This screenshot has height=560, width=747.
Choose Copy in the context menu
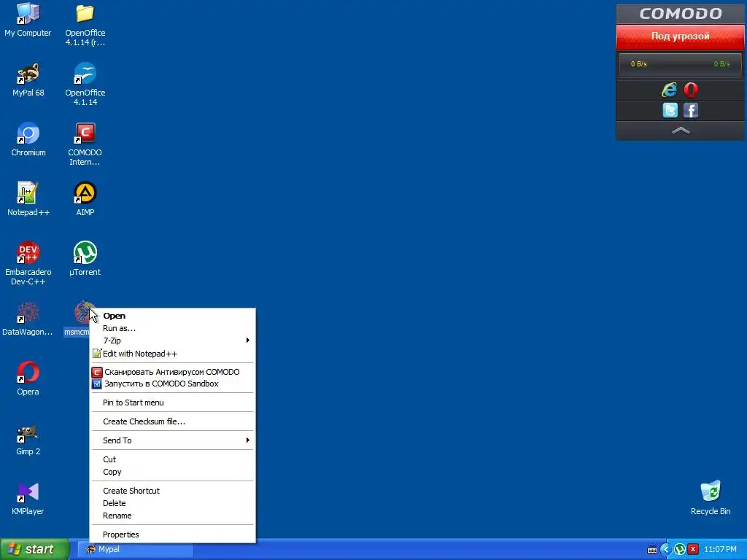172,472
